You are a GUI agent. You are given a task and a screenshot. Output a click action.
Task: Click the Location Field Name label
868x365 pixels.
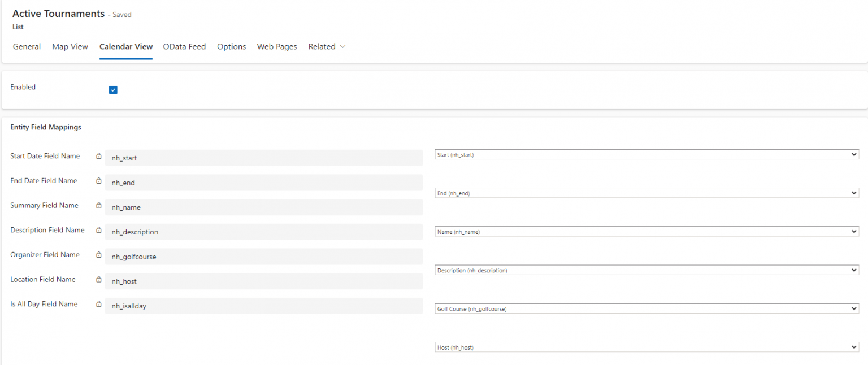(43, 279)
